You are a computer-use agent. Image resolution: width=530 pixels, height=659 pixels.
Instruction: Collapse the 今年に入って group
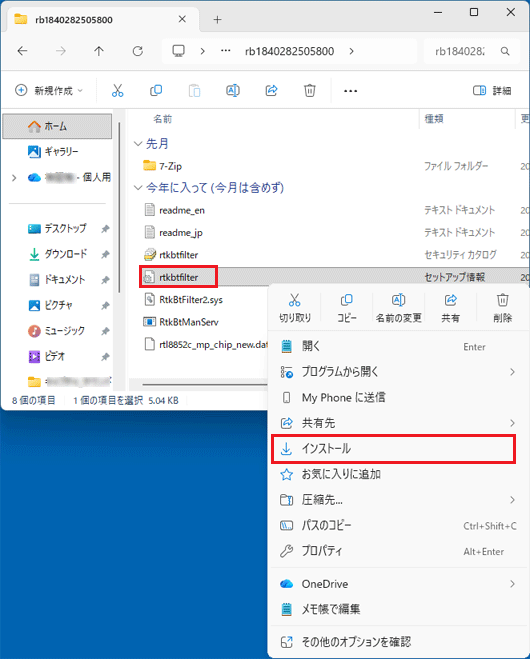click(138, 188)
